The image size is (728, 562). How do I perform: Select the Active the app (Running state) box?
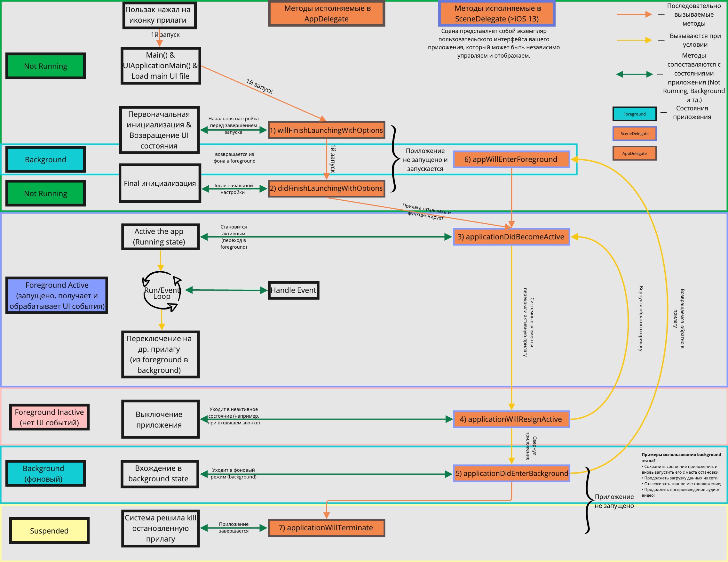point(160,237)
